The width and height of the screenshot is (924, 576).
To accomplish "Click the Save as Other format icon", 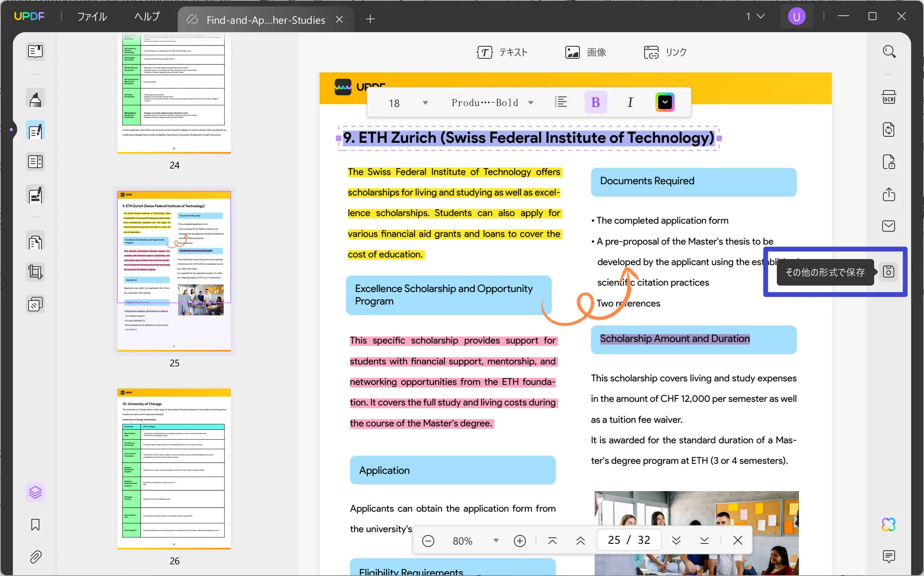I will pyautogui.click(x=889, y=272).
